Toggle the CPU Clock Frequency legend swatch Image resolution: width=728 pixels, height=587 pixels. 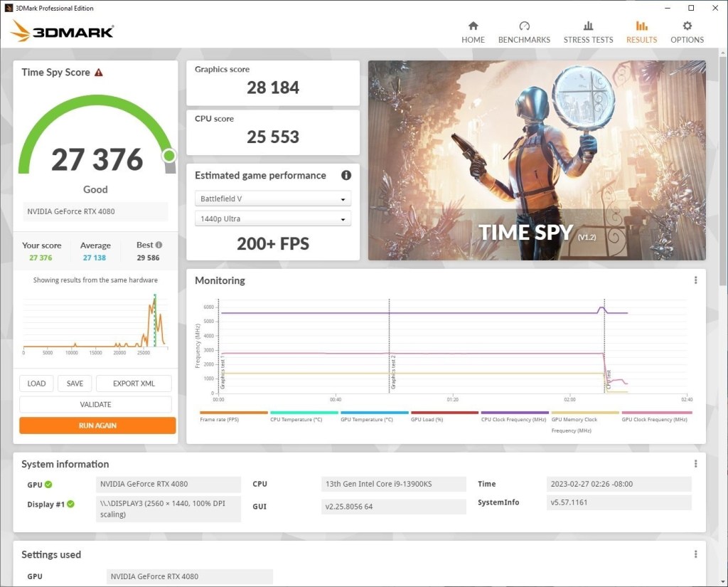(x=515, y=412)
